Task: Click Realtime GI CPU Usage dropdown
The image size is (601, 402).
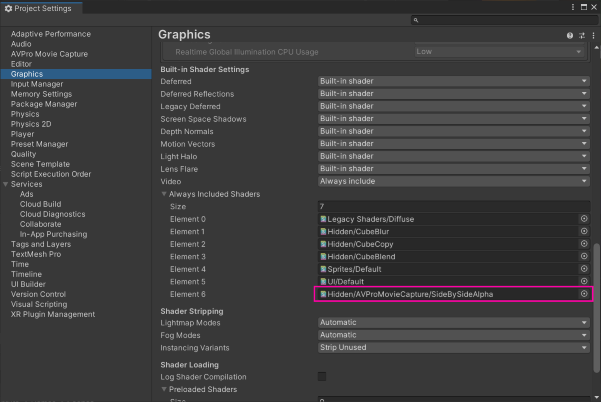Action: click(499, 52)
